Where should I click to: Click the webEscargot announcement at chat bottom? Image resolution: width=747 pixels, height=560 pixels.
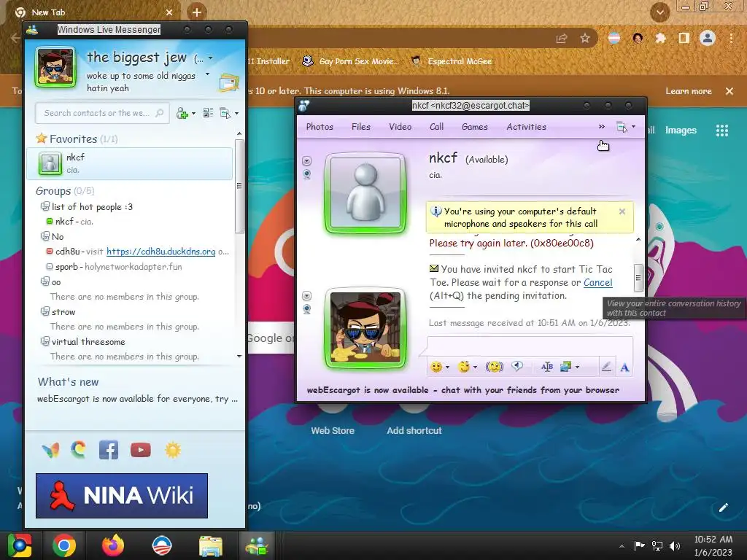click(463, 390)
